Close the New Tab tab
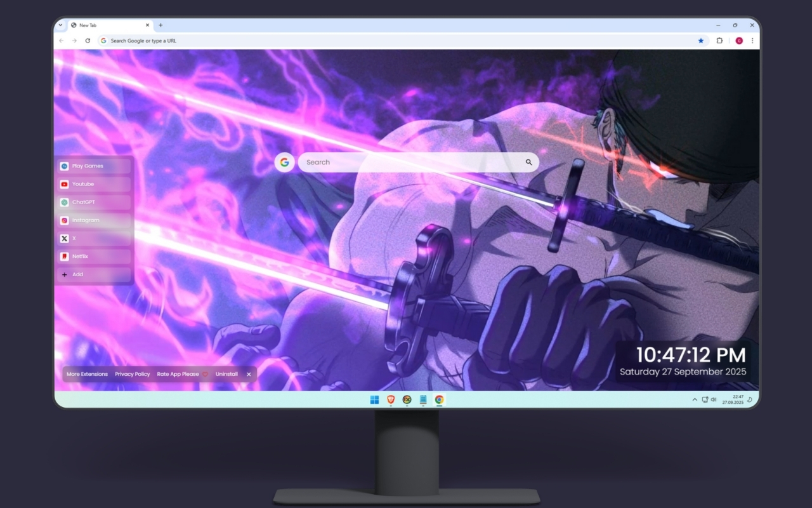 pyautogui.click(x=147, y=25)
